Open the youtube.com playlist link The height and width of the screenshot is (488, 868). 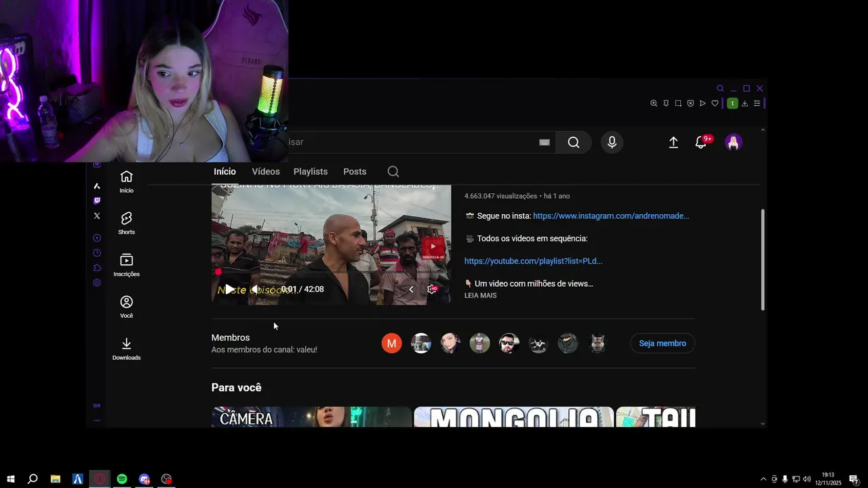click(x=533, y=261)
